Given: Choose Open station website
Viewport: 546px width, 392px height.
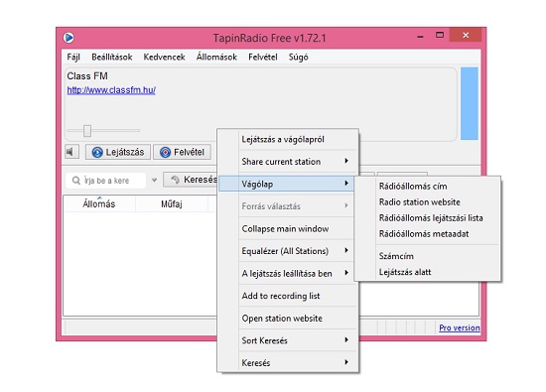Looking at the screenshot, I should pos(288,319).
